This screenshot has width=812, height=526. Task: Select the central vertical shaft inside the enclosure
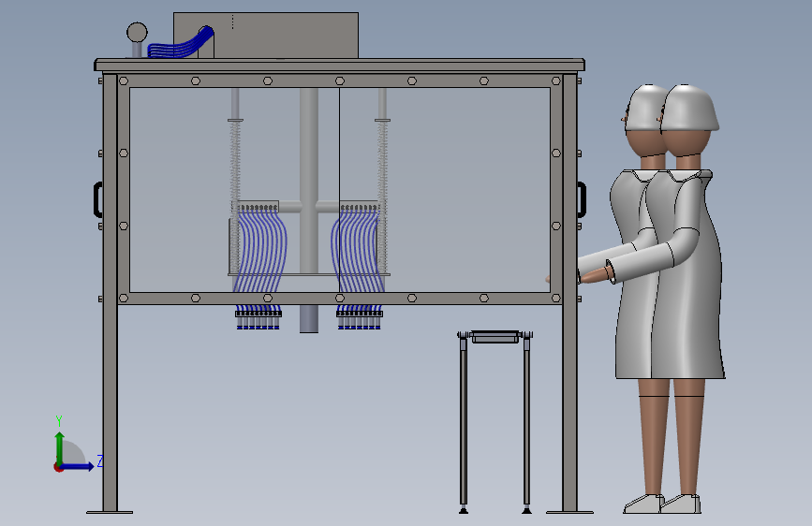(x=309, y=210)
